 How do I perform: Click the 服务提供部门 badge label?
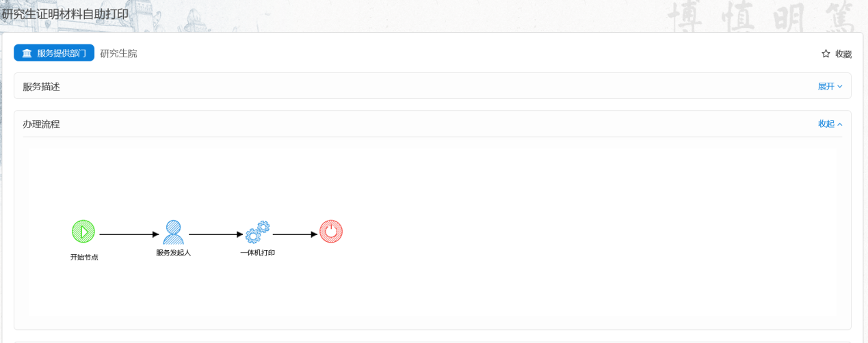click(62, 53)
